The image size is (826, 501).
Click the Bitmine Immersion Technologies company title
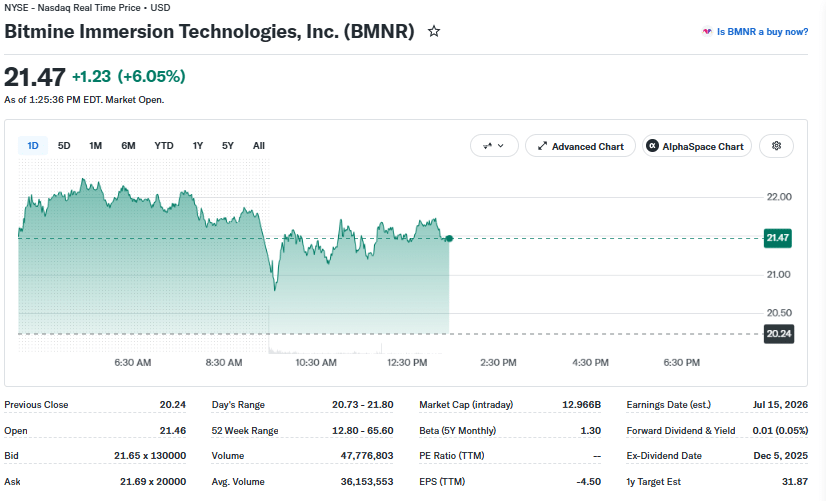coord(209,32)
